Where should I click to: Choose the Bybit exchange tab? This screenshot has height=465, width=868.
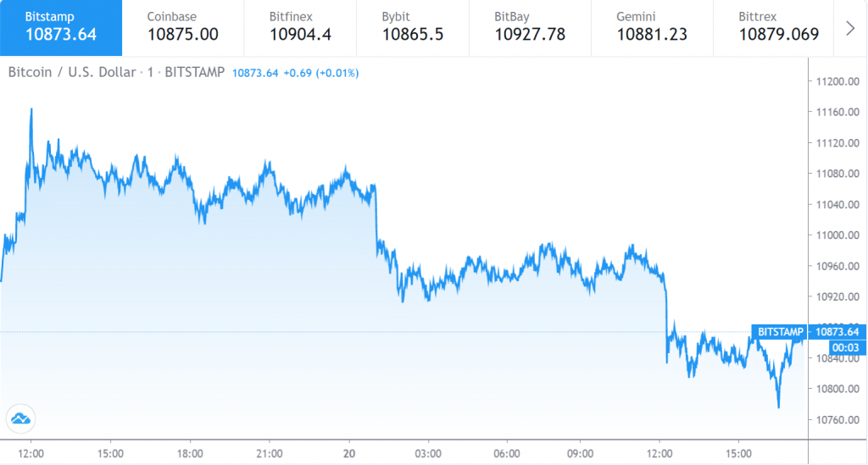(x=413, y=27)
